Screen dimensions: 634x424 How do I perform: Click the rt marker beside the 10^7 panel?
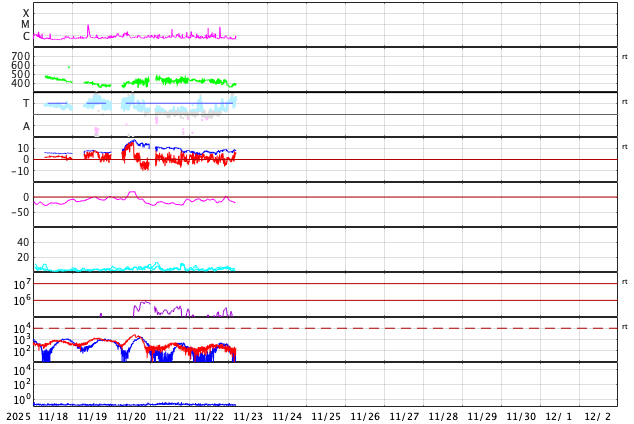[625, 282]
